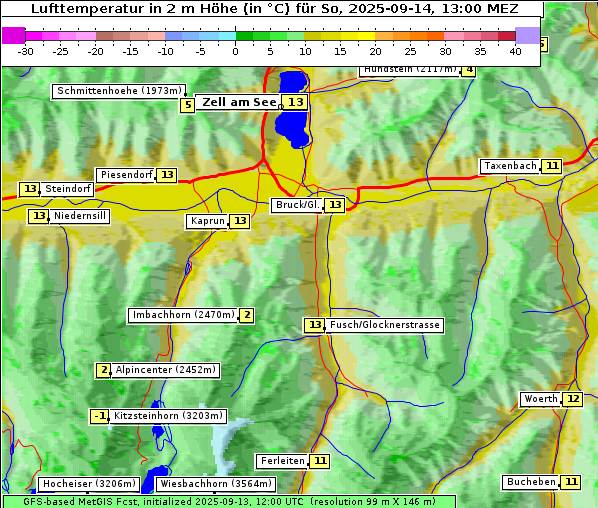Select the Imbachhorn (2470m) label
This screenshot has height=508, width=598.
183,315
